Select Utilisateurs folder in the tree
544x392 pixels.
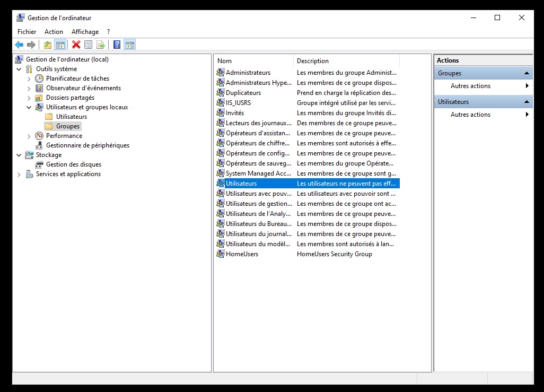(71, 117)
